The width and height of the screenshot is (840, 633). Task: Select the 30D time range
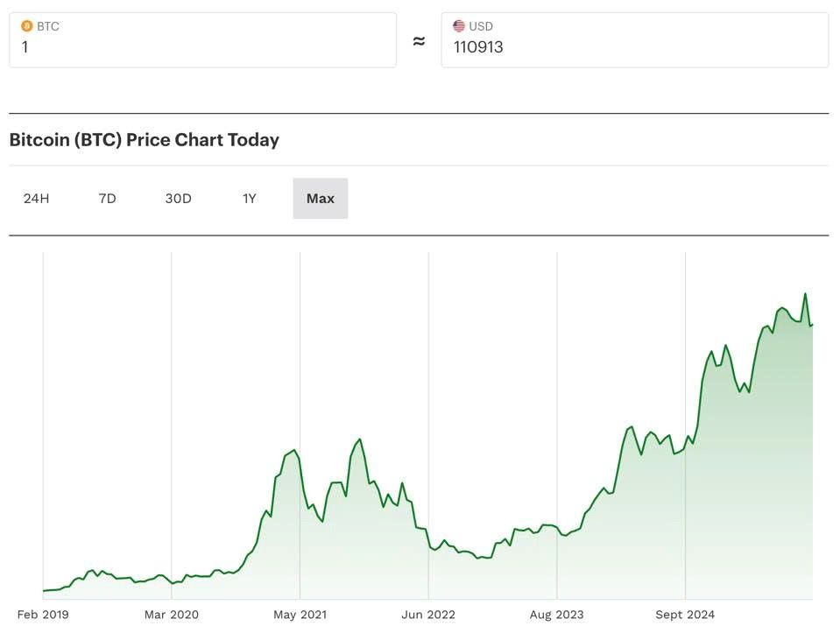tap(178, 198)
